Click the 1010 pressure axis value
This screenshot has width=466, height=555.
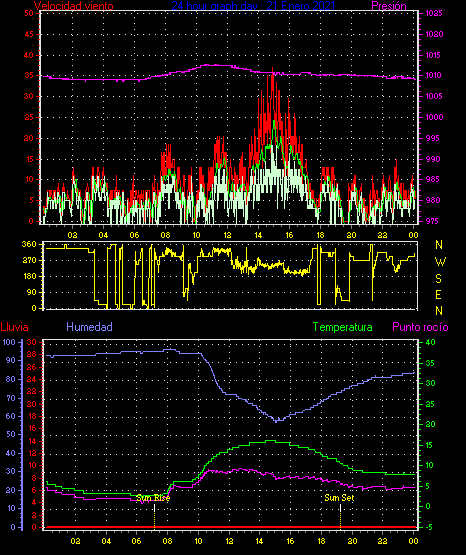[x=434, y=75]
